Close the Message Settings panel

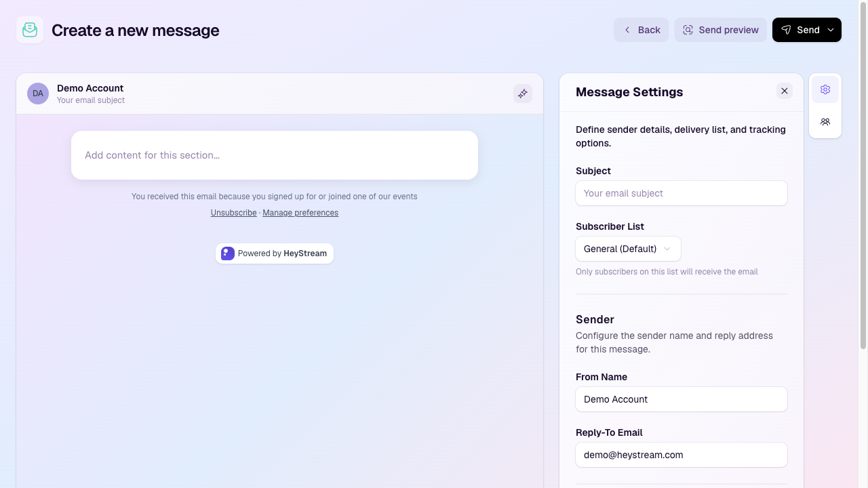[x=785, y=91]
